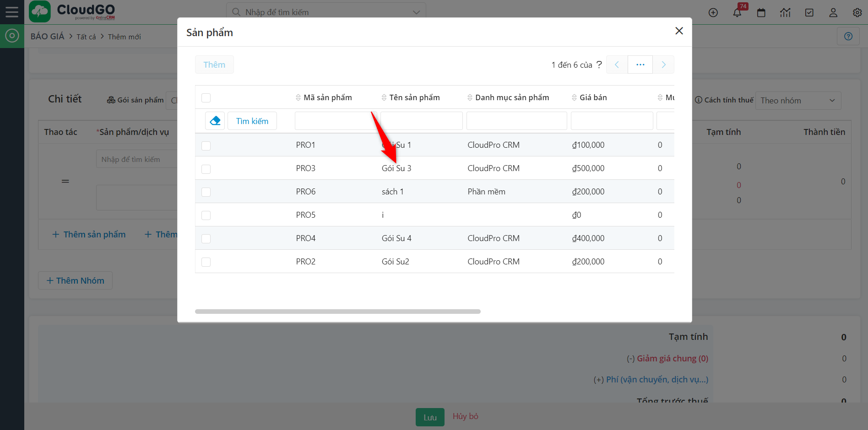Clear search filters with the eraser icon
The height and width of the screenshot is (430, 868).
(x=215, y=120)
